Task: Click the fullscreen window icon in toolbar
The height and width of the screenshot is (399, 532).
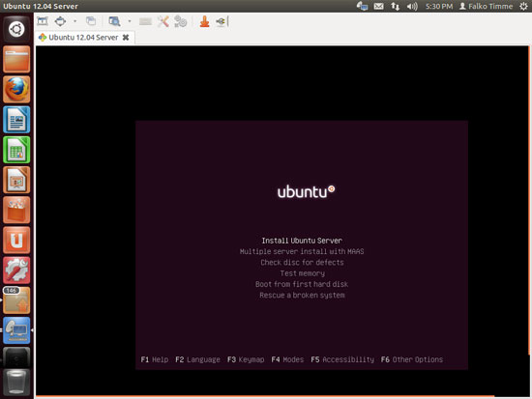Action: point(43,21)
